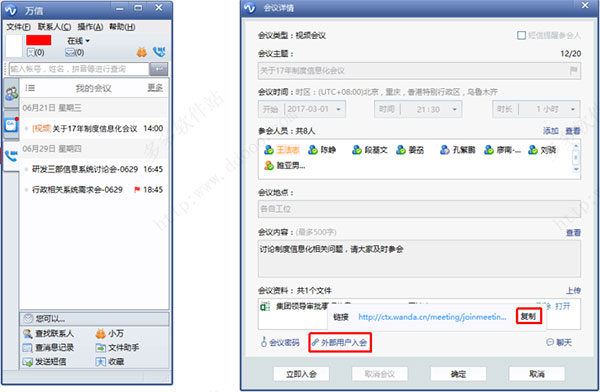Click participant 段基文 in attendee list
The width and height of the screenshot is (600, 392).
coord(370,150)
